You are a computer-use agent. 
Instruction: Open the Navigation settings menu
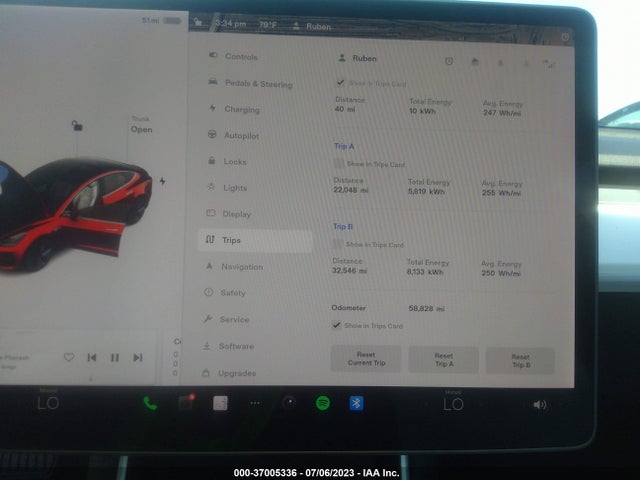pyautogui.click(x=234, y=267)
